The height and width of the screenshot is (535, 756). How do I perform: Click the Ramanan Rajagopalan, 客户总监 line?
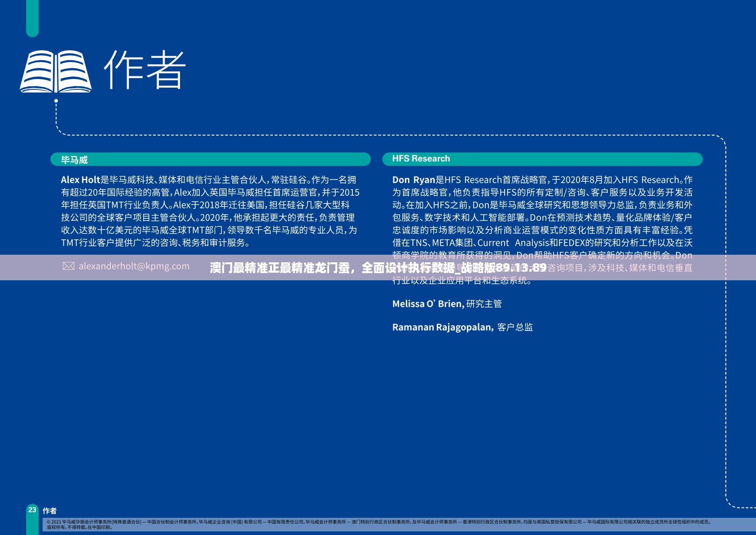point(462,327)
